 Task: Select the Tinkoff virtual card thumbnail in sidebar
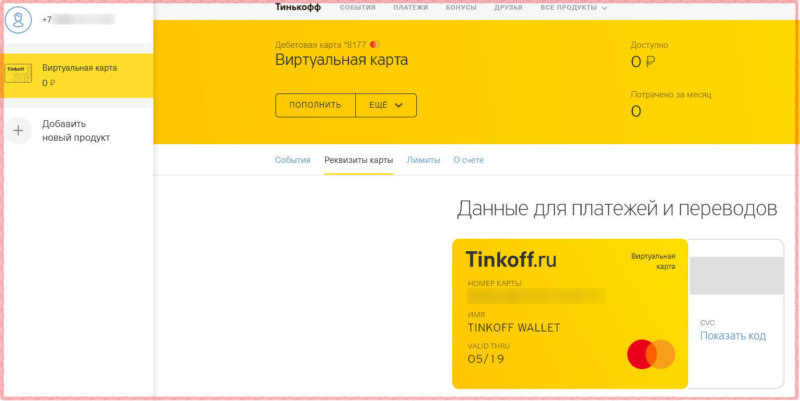(18, 73)
